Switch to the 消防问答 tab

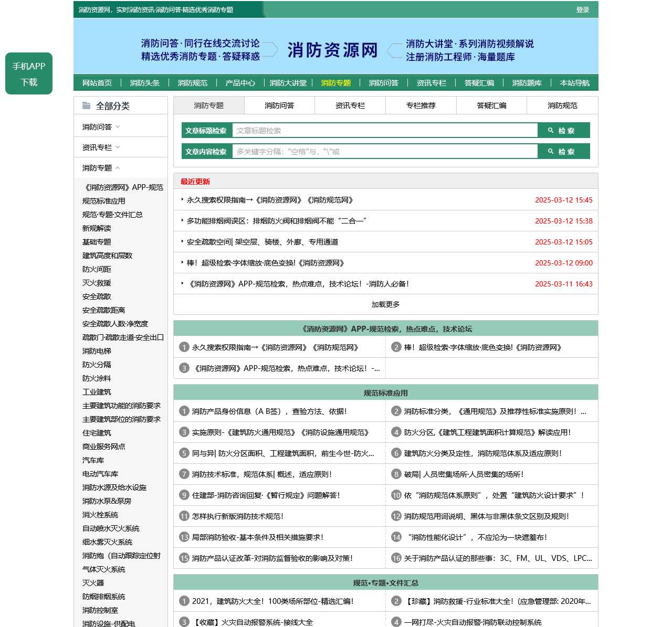pyautogui.click(x=279, y=105)
